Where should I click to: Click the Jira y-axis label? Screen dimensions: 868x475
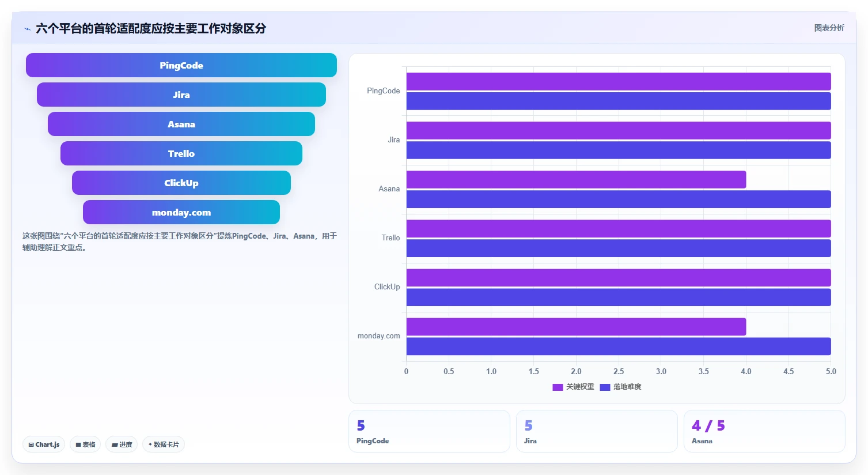(393, 140)
